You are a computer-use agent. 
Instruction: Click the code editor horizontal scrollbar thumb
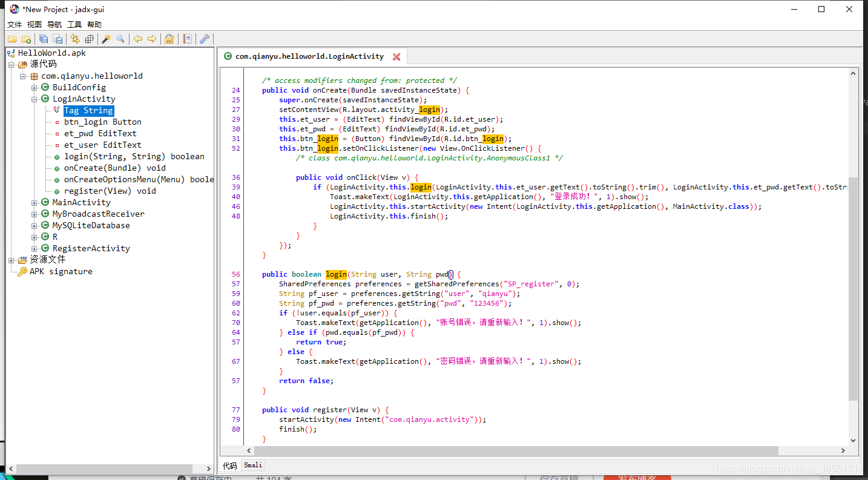point(516,451)
